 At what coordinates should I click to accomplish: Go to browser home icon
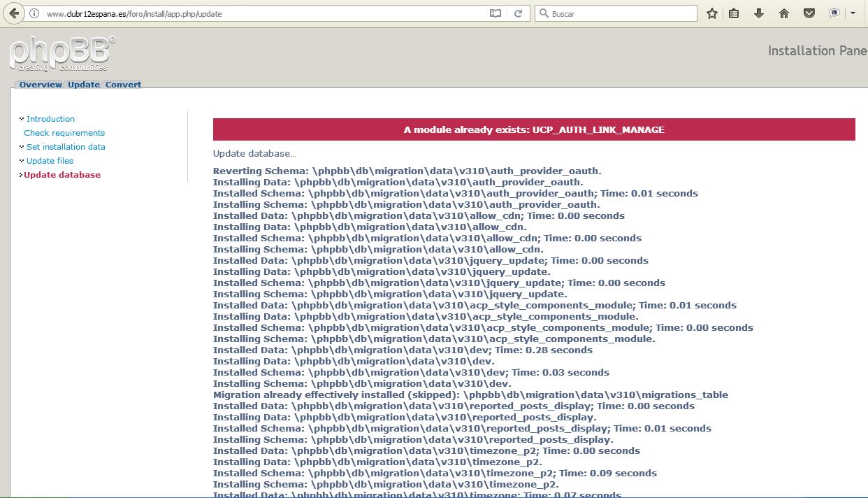[x=784, y=13]
